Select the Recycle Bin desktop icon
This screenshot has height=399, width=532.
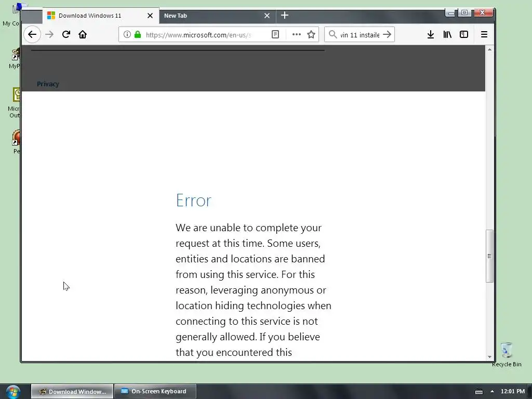(x=507, y=354)
